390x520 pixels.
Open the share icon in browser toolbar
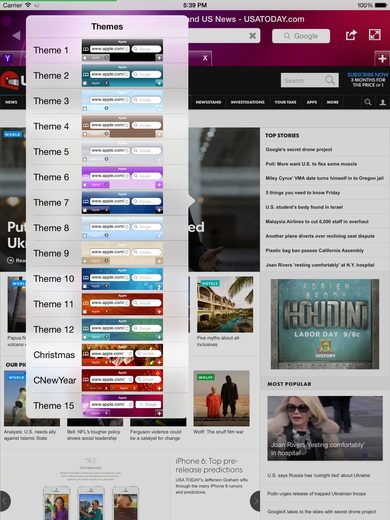pos(351,35)
